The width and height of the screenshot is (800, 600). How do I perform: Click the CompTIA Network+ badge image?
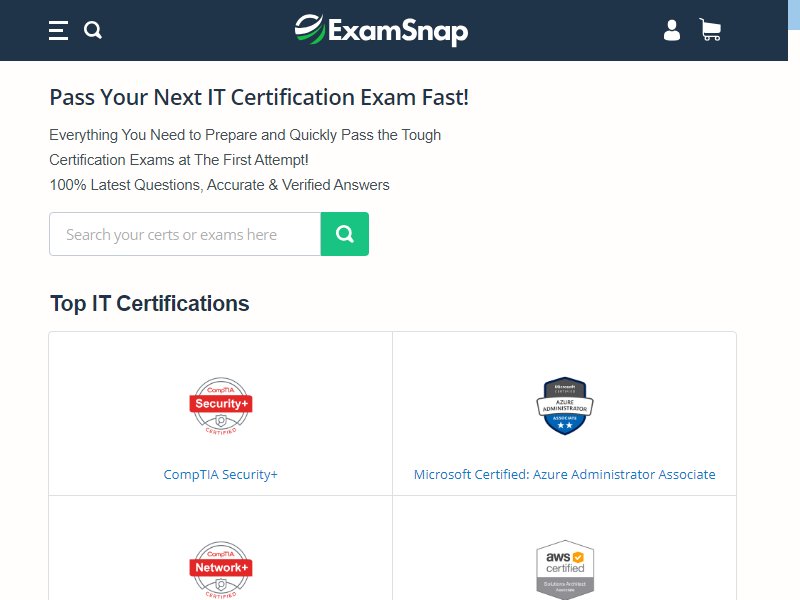point(220,570)
